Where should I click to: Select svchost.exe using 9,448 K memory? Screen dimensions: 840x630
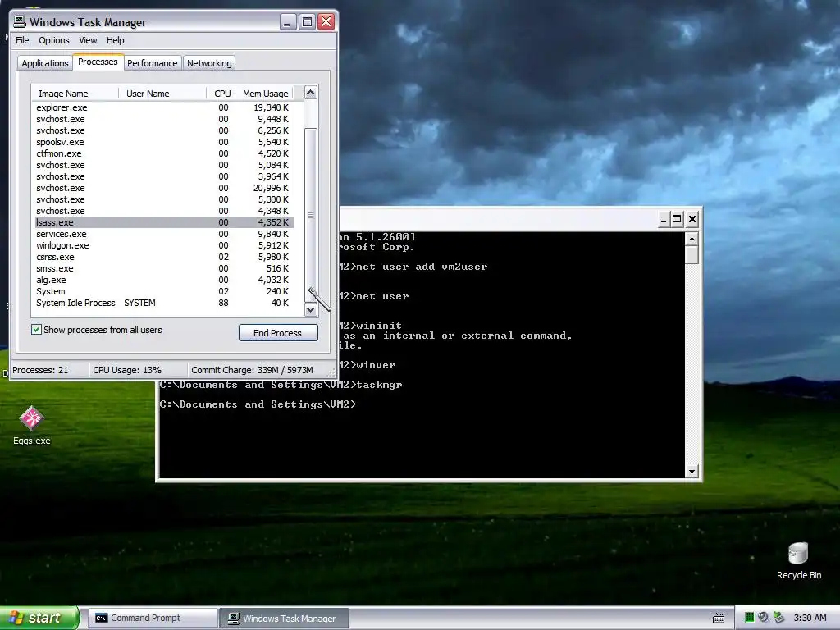pyautogui.click(x=164, y=119)
